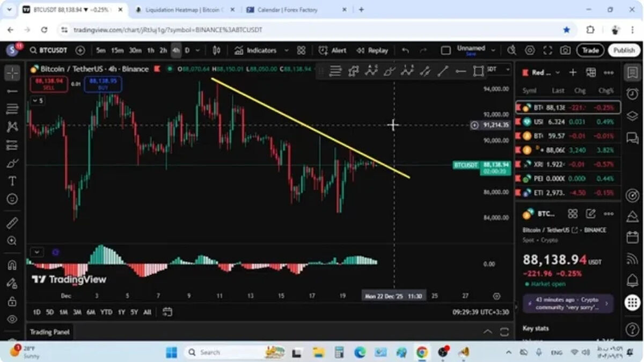Screen dimensions: 644x362
Task: Toggle lock all drawings icon
Action: (12, 301)
